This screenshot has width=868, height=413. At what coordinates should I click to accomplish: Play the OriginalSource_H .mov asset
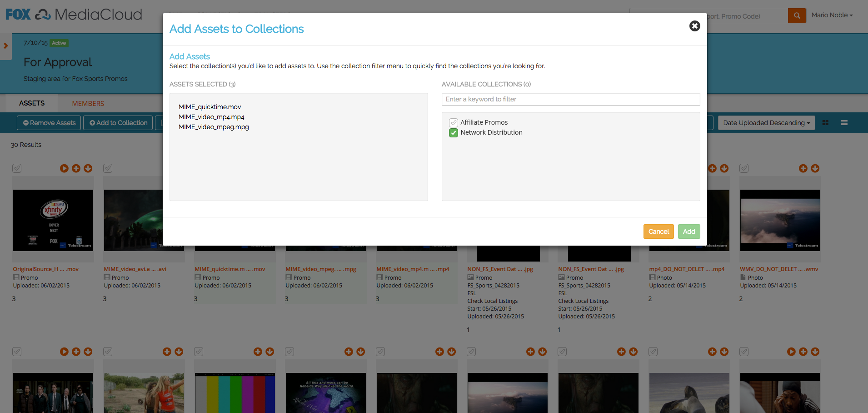coord(64,168)
